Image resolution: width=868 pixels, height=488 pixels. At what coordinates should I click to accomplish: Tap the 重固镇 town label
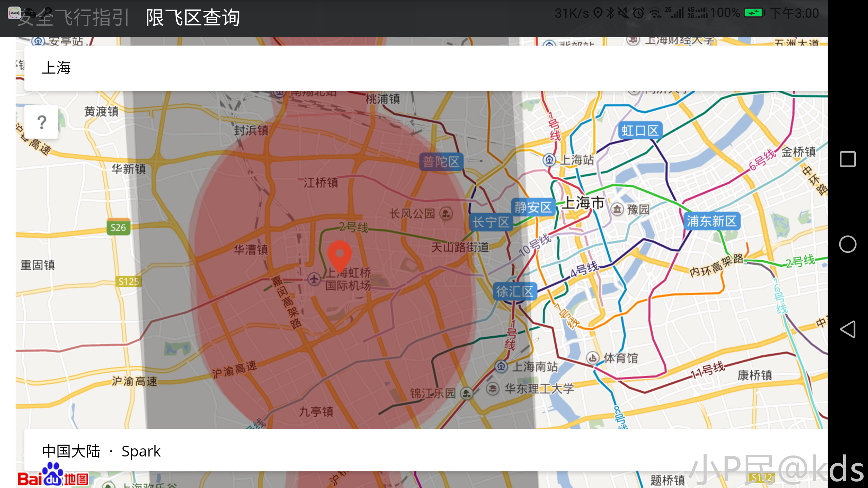[38, 265]
